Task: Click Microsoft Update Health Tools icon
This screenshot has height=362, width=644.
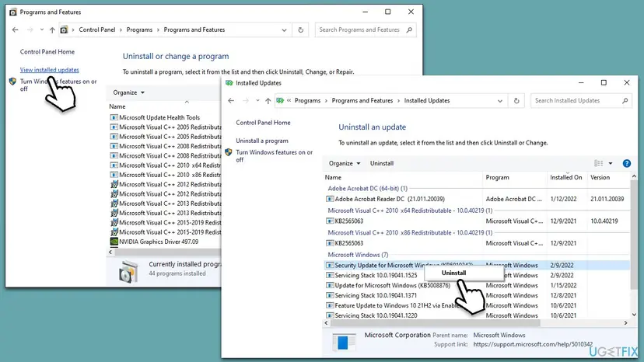Action: coord(114,117)
